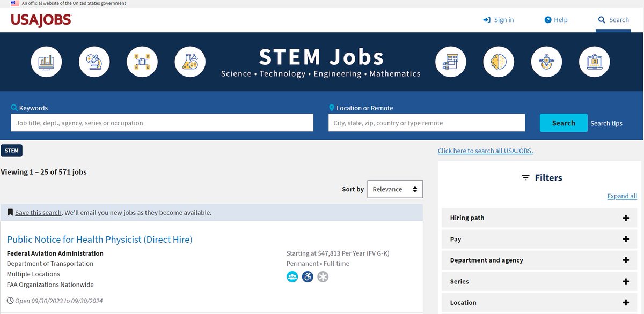Click the laptop padlock cybersecurity icon
Image resolution: width=644 pixels, height=314 pixels.
(595, 62)
